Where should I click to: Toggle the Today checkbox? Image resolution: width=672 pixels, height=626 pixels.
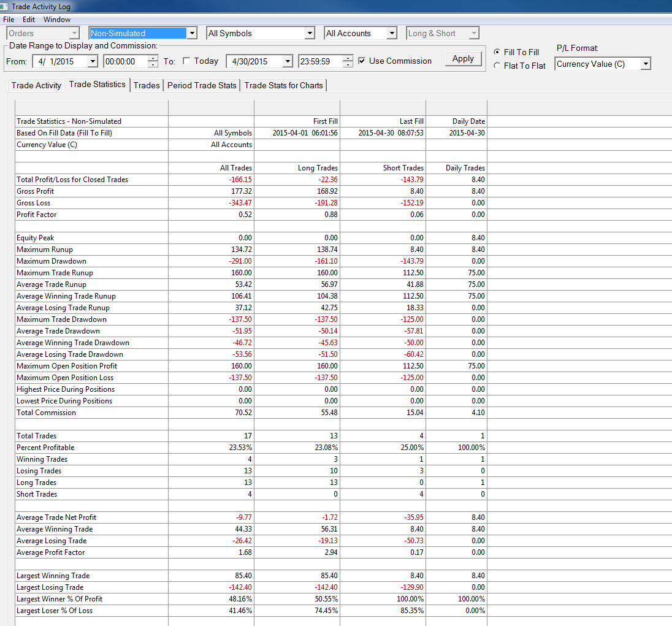point(186,61)
